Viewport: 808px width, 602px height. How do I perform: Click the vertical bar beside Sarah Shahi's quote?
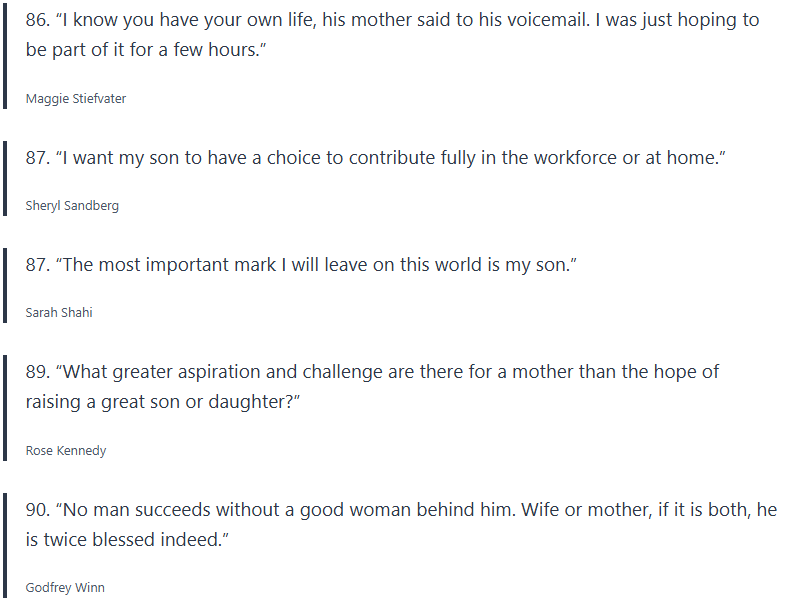[x=5, y=287]
